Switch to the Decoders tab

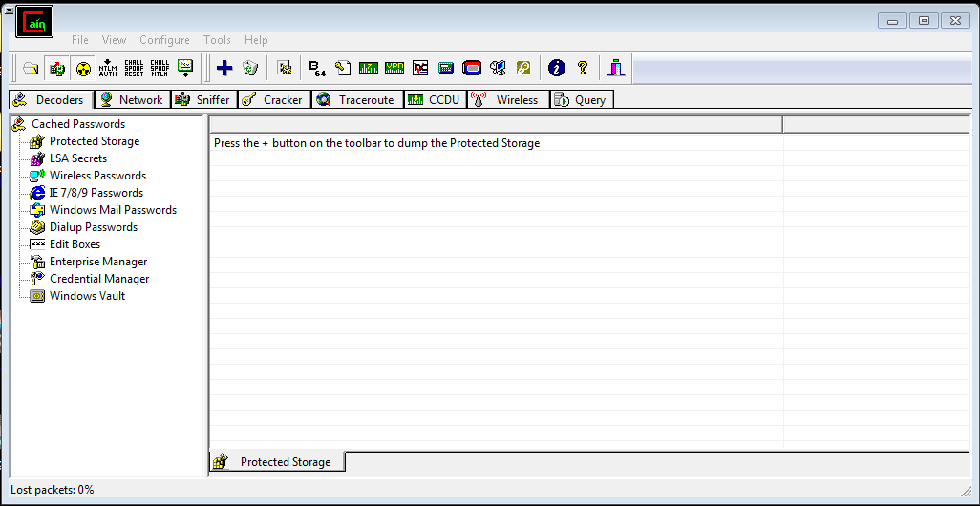pos(52,100)
